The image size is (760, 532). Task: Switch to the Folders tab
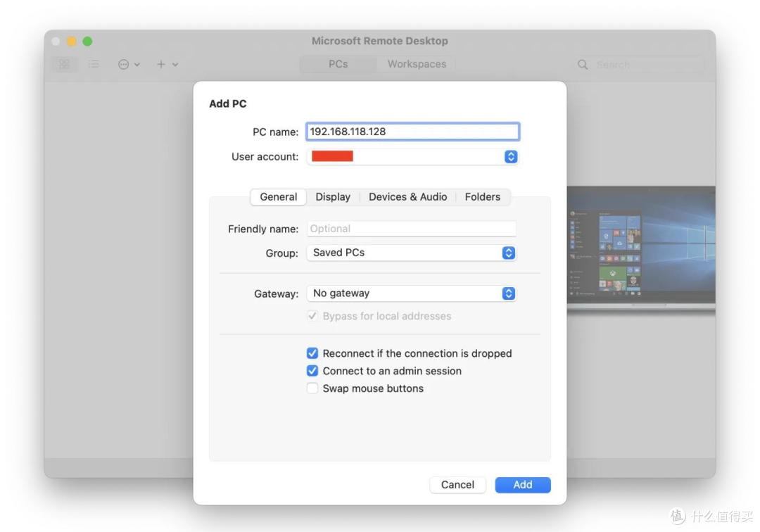pyautogui.click(x=482, y=197)
